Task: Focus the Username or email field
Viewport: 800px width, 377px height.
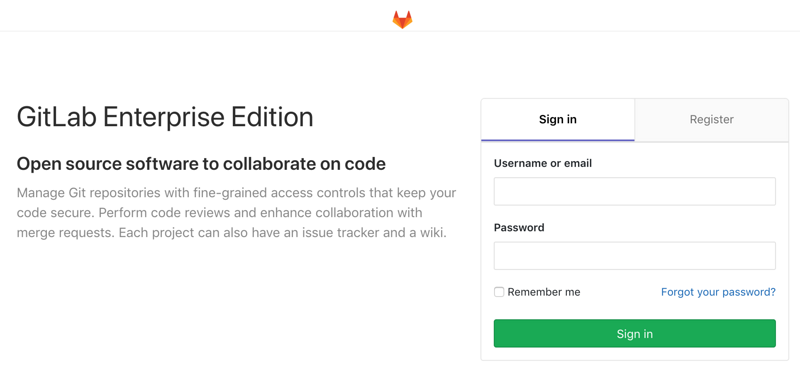Action: (x=635, y=191)
